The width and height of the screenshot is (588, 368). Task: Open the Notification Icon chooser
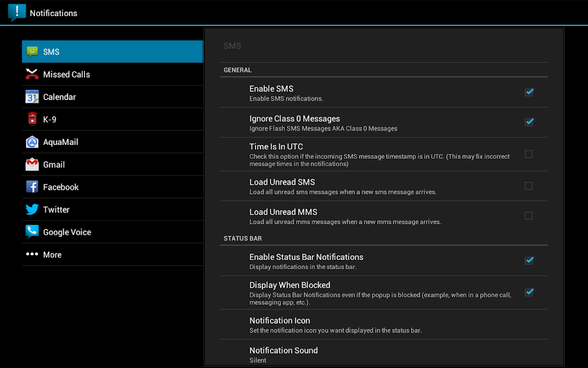point(384,325)
